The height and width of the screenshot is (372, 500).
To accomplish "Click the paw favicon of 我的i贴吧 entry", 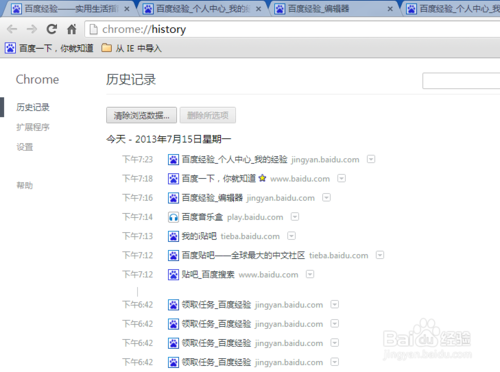I will (173, 236).
